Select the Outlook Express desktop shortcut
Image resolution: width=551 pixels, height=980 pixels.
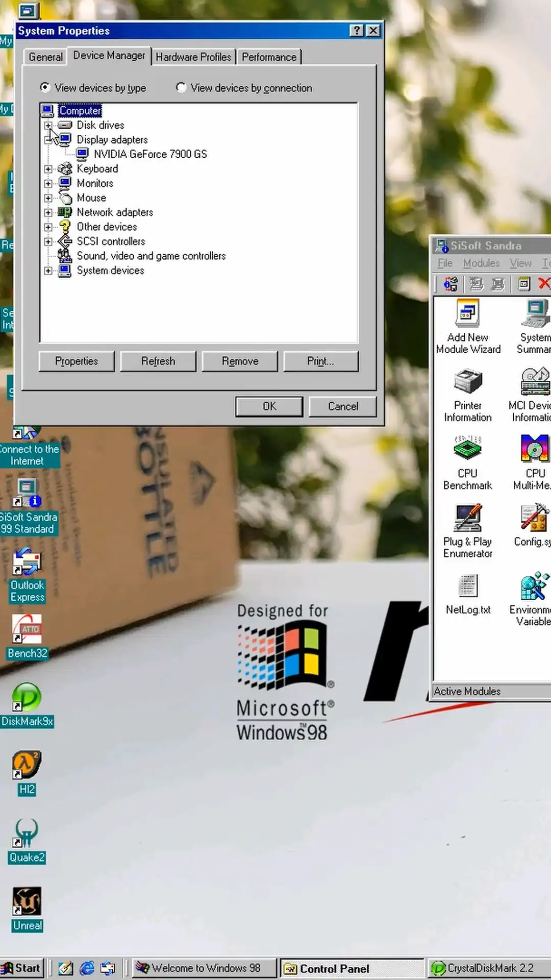pyautogui.click(x=28, y=576)
